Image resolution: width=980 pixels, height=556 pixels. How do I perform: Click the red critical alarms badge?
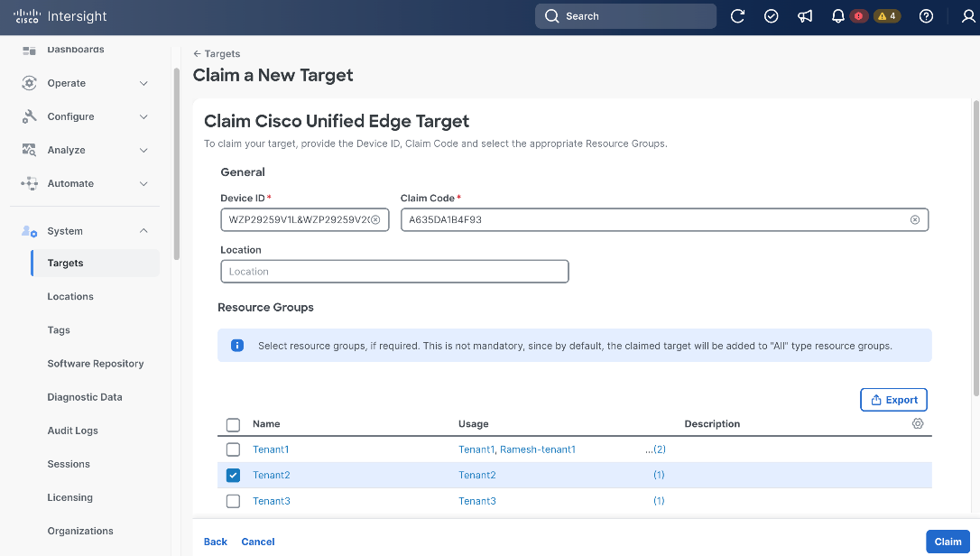[859, 16]
